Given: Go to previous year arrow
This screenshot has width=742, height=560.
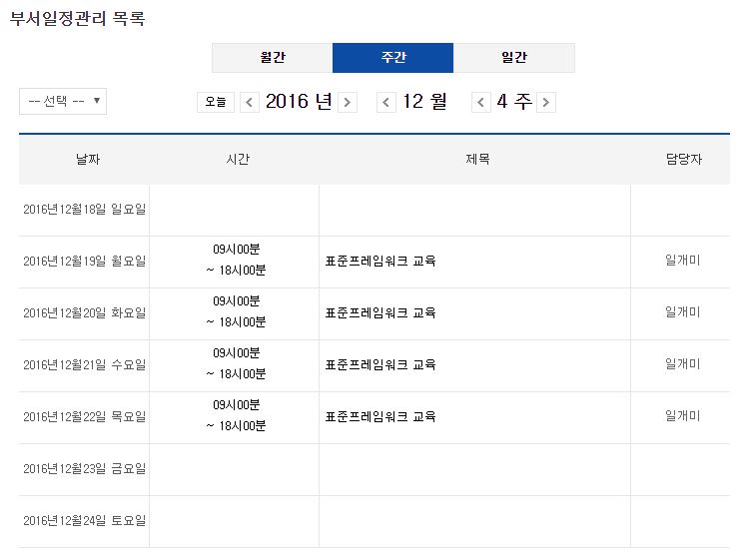Looking at the screenshot, I should pos(250,102).
